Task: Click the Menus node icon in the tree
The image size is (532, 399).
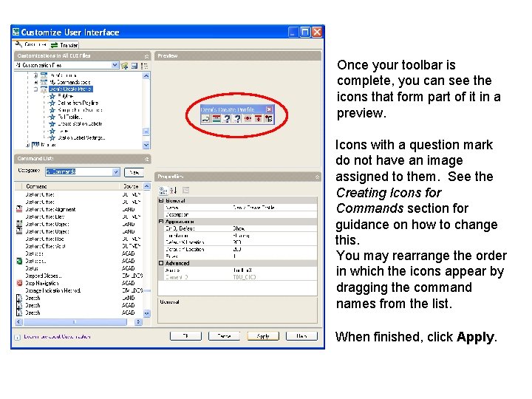Action: (x=35, y=145)
